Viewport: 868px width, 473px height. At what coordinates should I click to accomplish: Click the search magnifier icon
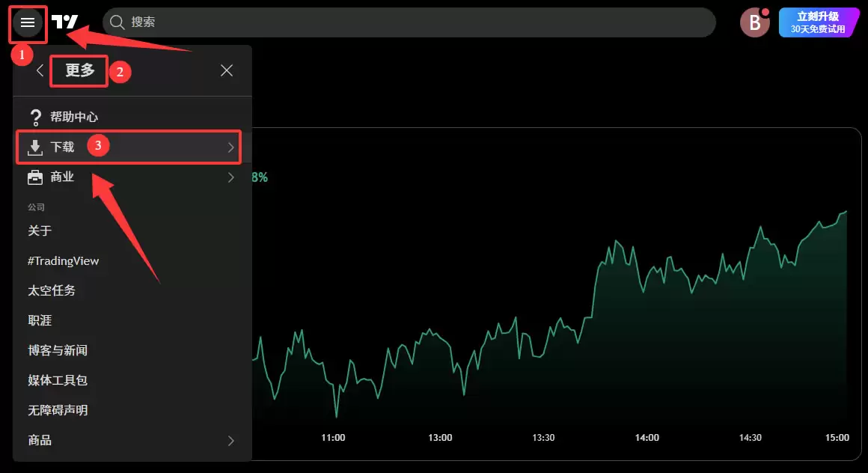tap(117, 22)
